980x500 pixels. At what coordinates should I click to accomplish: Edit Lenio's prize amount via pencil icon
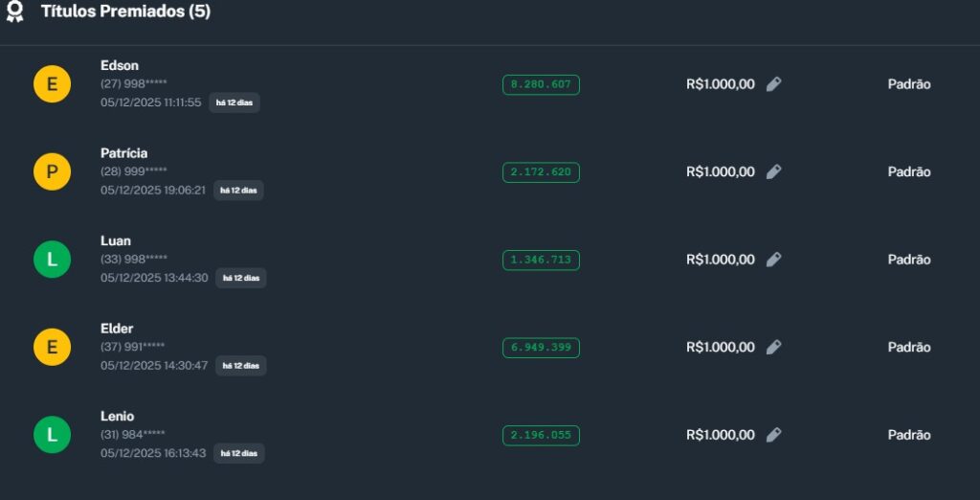coord(774,435)
